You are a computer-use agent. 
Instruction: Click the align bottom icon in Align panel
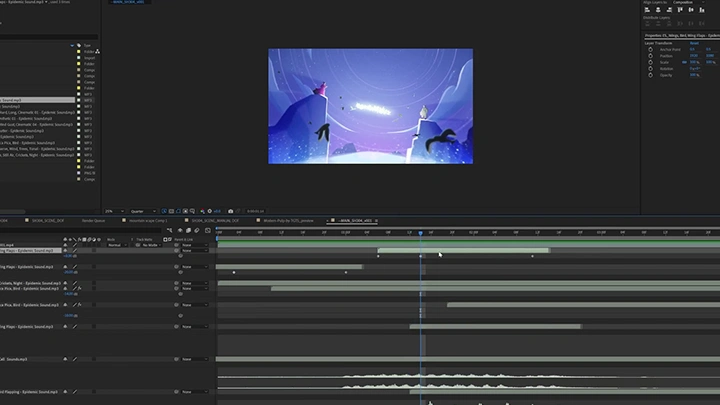702,10
